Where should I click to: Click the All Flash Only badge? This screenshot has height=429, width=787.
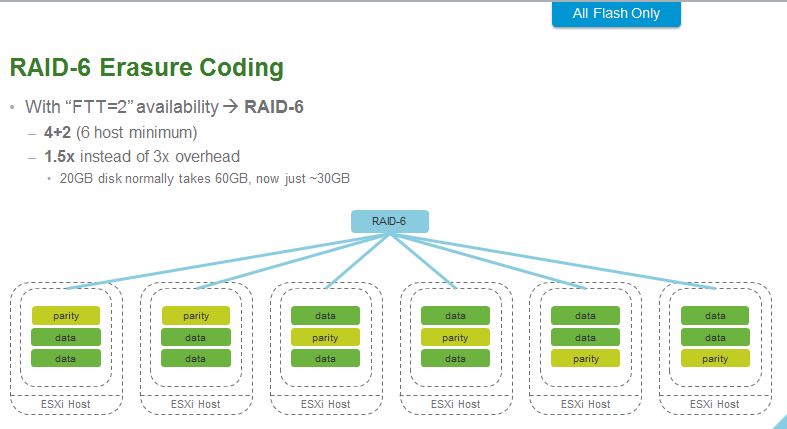616,14
